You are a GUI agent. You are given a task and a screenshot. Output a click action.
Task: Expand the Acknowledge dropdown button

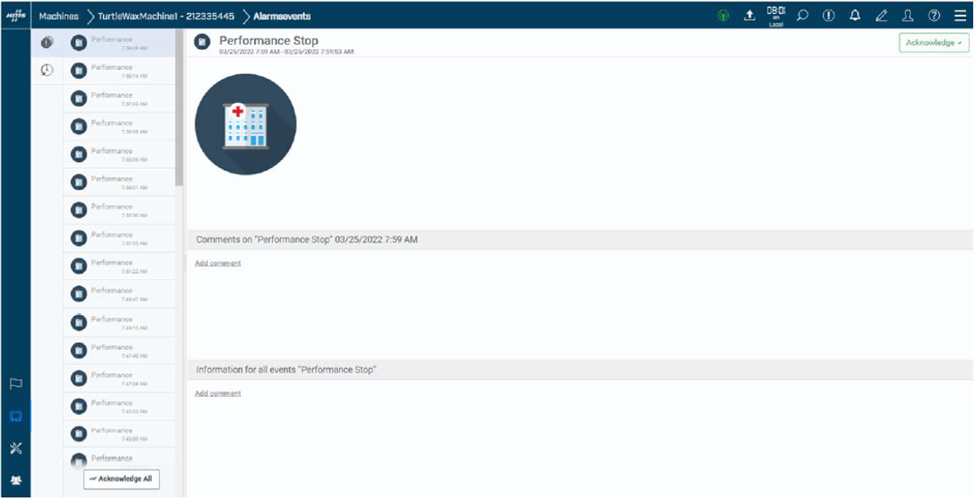click(x=934, y=43)
